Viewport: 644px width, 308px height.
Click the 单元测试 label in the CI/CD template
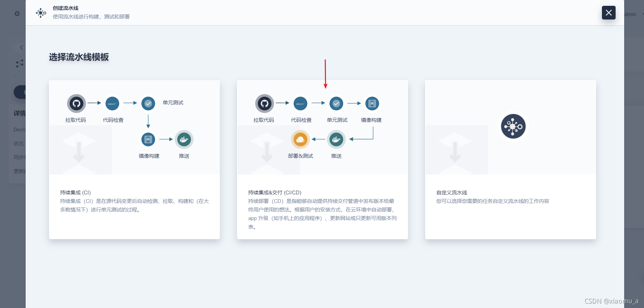tap(337, 120)
